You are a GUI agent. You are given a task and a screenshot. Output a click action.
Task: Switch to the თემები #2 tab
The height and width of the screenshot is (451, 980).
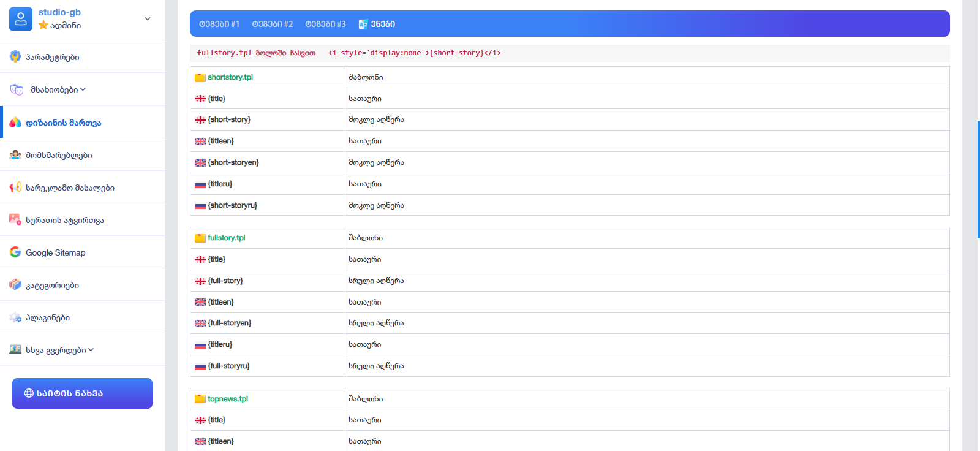(272, 24)
